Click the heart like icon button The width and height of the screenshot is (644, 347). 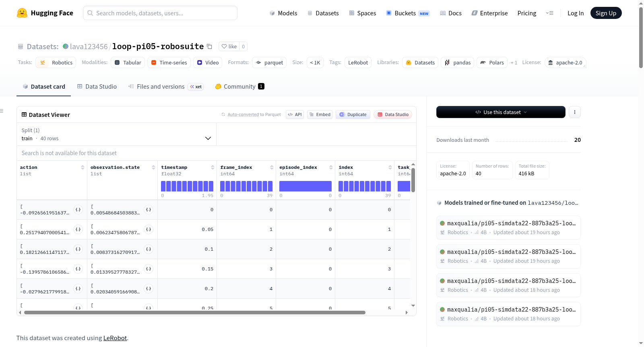[x=229, y=46]
